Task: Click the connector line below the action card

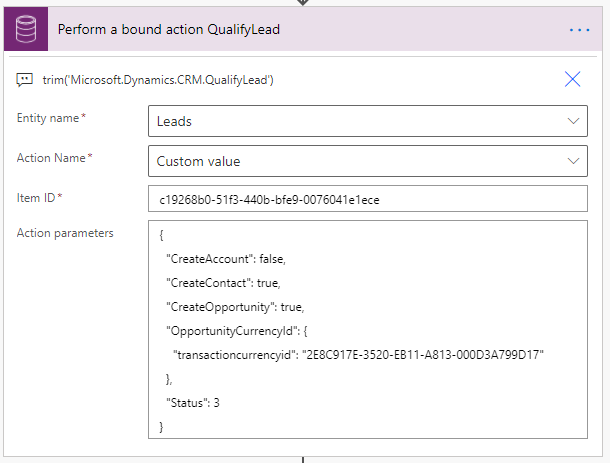Action: 304,457
